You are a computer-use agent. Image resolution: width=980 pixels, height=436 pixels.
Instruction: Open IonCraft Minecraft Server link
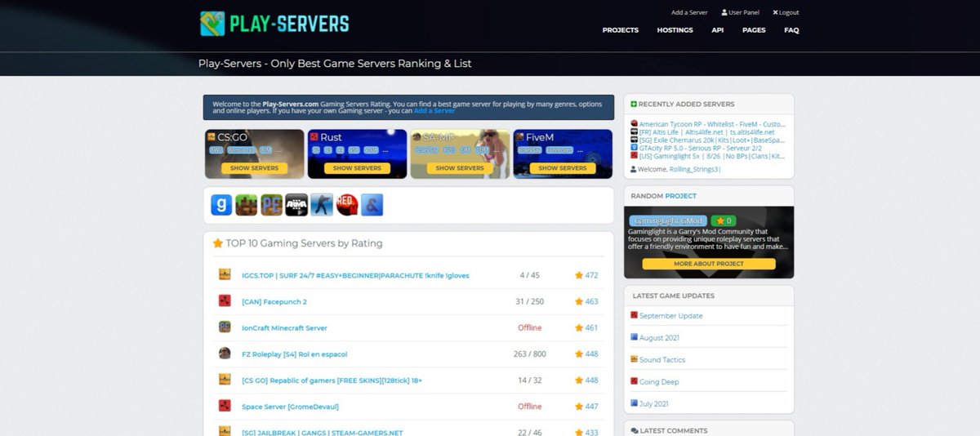[x=284, y=327]
